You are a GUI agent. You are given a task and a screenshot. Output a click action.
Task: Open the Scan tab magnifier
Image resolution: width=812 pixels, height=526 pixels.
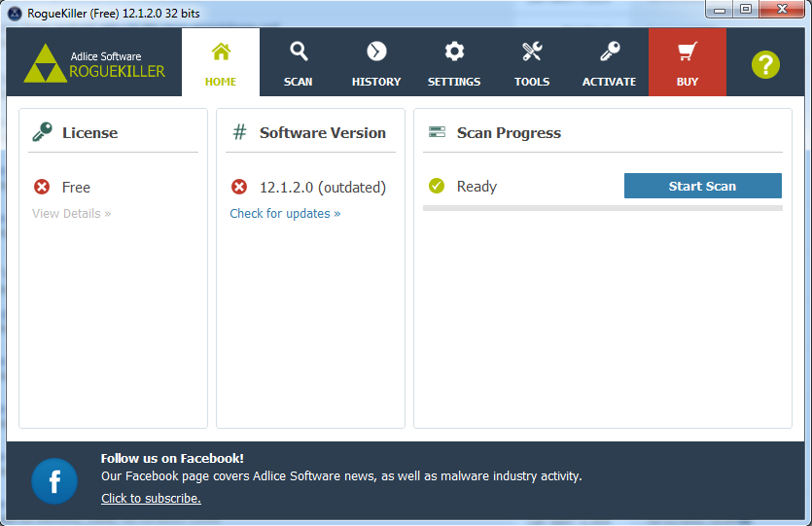tap(299, 62)
